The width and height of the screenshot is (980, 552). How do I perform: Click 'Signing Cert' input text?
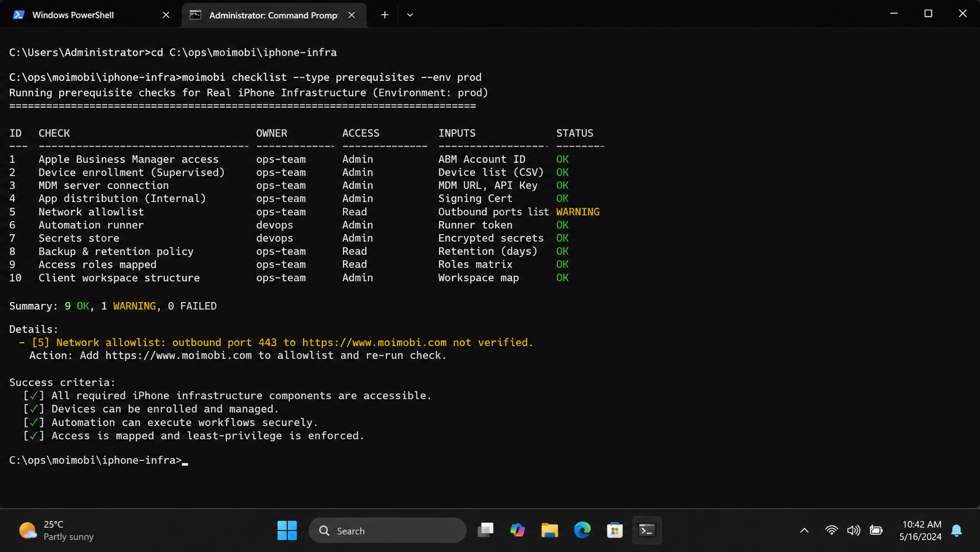[x=475, y=198]
